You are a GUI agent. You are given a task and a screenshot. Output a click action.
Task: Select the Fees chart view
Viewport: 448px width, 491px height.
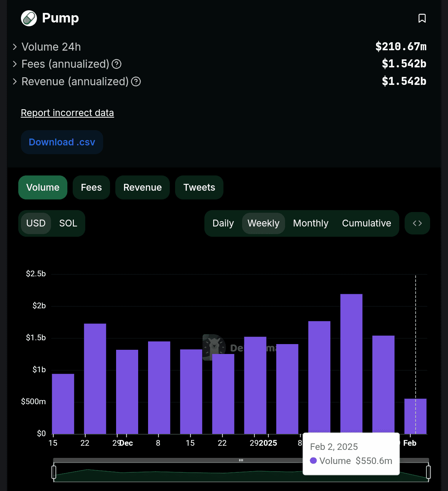91,187
